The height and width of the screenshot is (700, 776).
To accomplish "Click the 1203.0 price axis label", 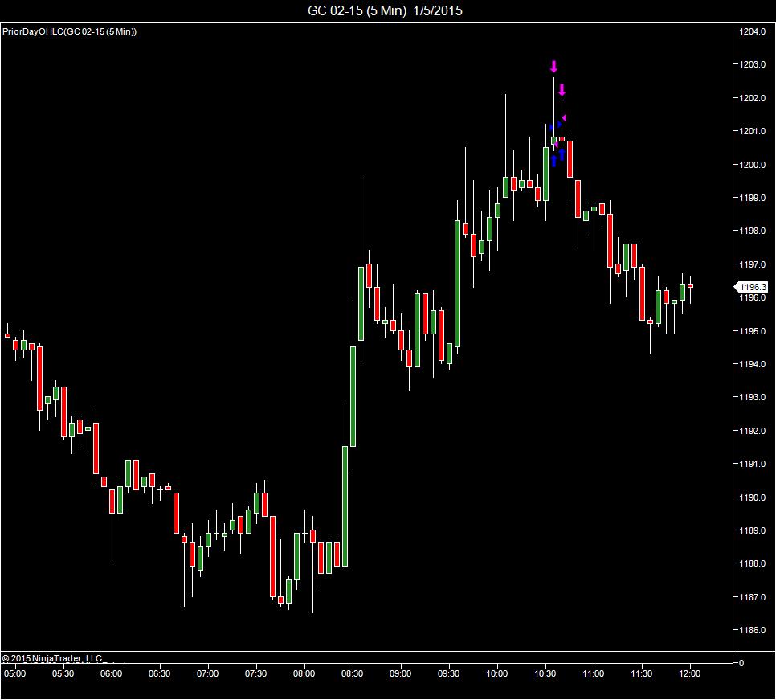I will pos(752,64).
